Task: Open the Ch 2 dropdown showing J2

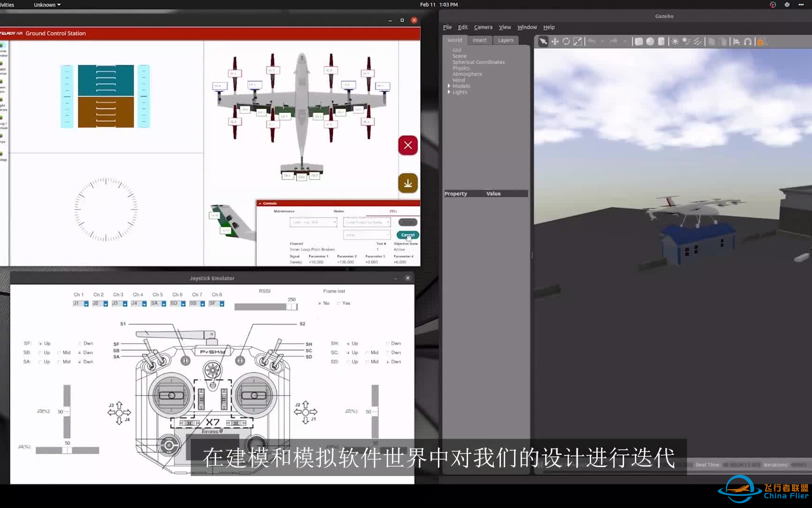Action: click(x=100, y=303)
